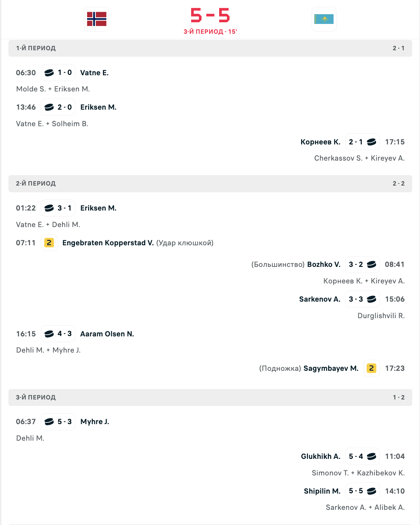Click the puck icon beside the 3-2 score

(x=371, y=265)
